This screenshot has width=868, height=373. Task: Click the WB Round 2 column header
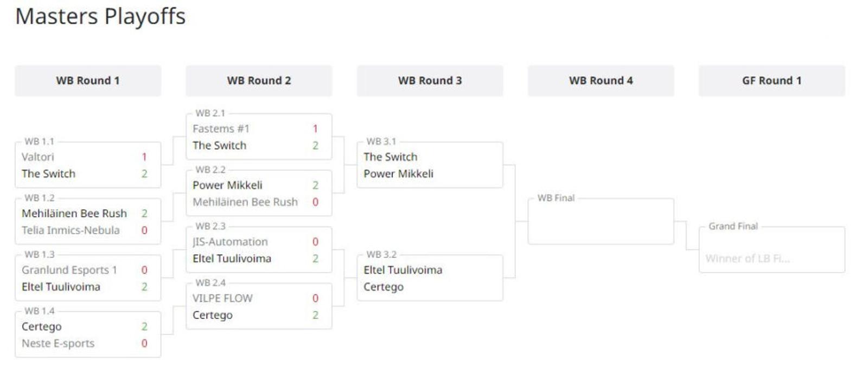coord(259,81)
